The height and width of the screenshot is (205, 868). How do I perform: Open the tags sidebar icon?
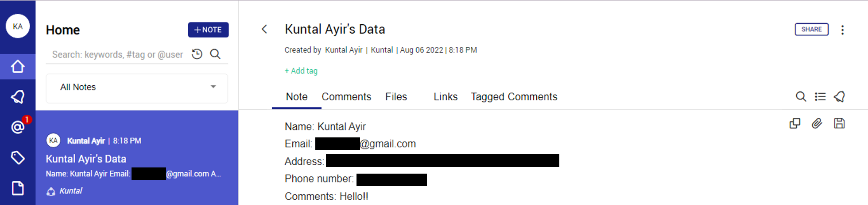click(18, 158)
